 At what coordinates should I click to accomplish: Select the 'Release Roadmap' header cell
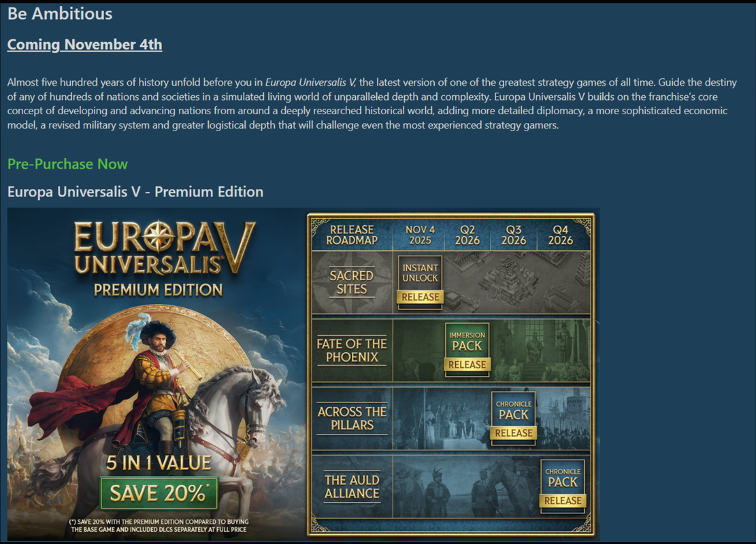click(x=352, y=235)
